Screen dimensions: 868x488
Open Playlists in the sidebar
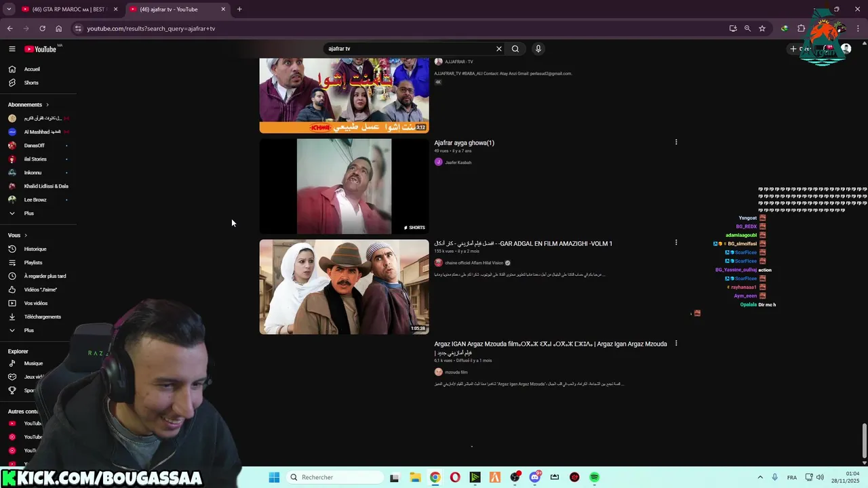click(x=33, y=262)
